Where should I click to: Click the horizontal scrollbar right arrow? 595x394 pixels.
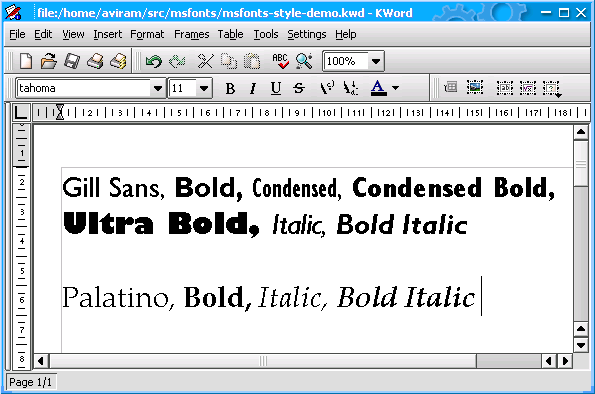click(565, 361)
